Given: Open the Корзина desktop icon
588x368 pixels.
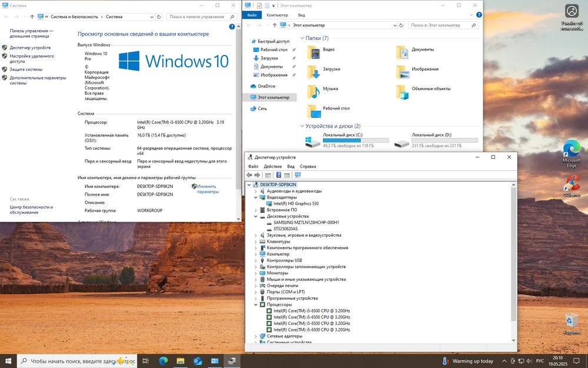Looking at the screenshot, I should coord(572,323).
